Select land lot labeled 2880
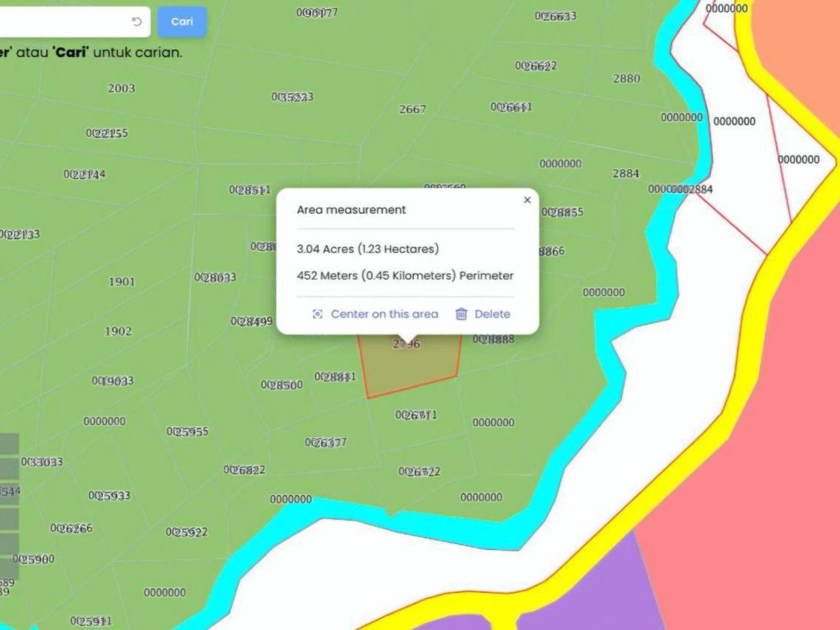 click(x=626, y=79)
